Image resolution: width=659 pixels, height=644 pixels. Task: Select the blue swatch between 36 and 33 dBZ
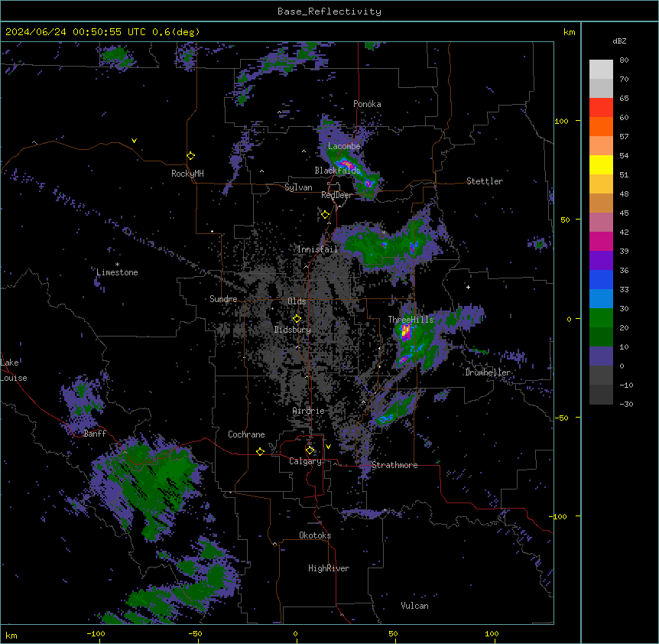coord(601,279)
